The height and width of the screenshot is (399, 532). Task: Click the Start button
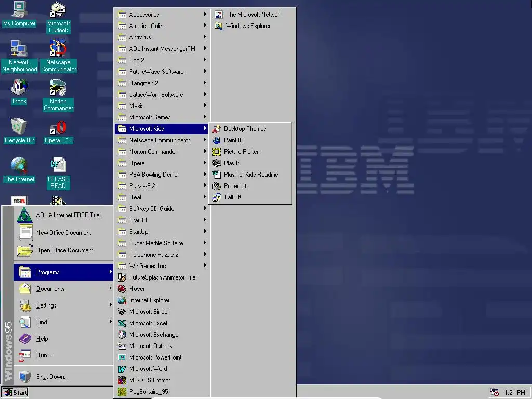tap(15, 393)
